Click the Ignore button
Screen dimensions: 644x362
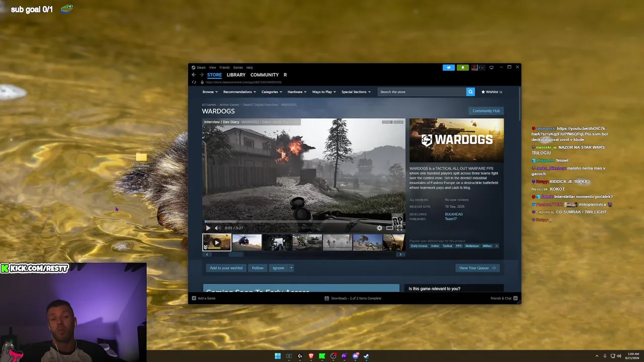(278, 268)
